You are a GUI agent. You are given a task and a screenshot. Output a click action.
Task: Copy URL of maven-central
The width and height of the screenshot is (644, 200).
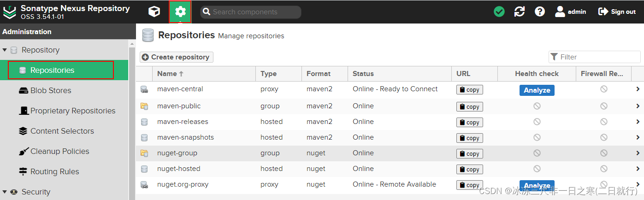point(470,90)
